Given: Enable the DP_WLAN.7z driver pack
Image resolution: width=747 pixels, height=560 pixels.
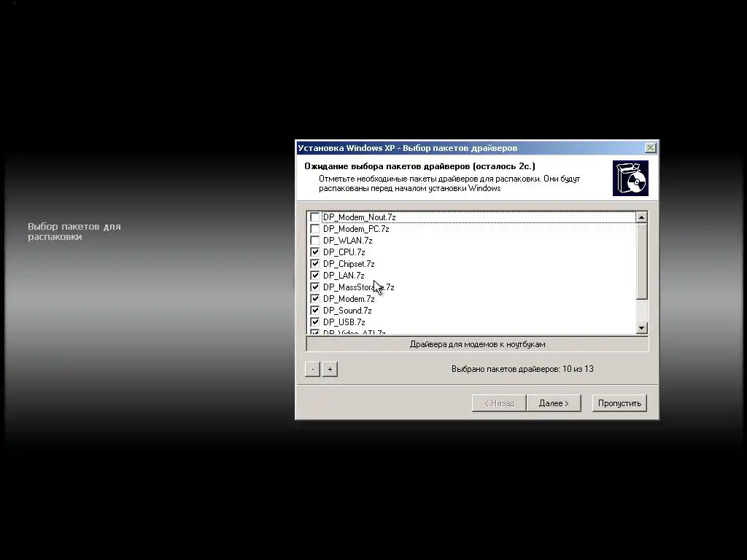Looking at the screenshot, I should 314,241.
